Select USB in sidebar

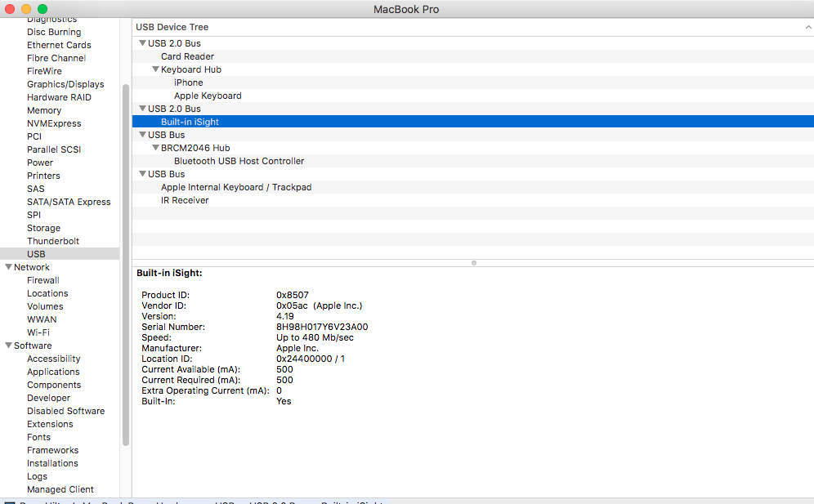click(60, 254)
